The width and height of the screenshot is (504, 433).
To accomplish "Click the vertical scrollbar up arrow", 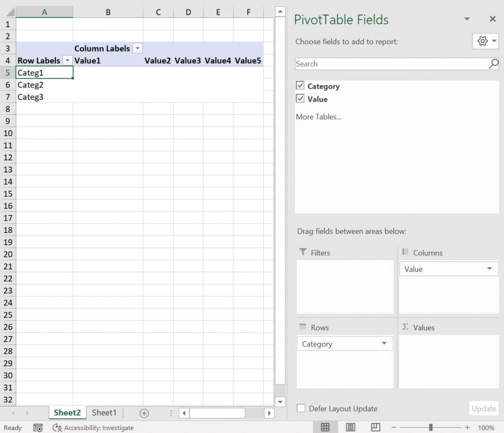I will coord(280,12).
